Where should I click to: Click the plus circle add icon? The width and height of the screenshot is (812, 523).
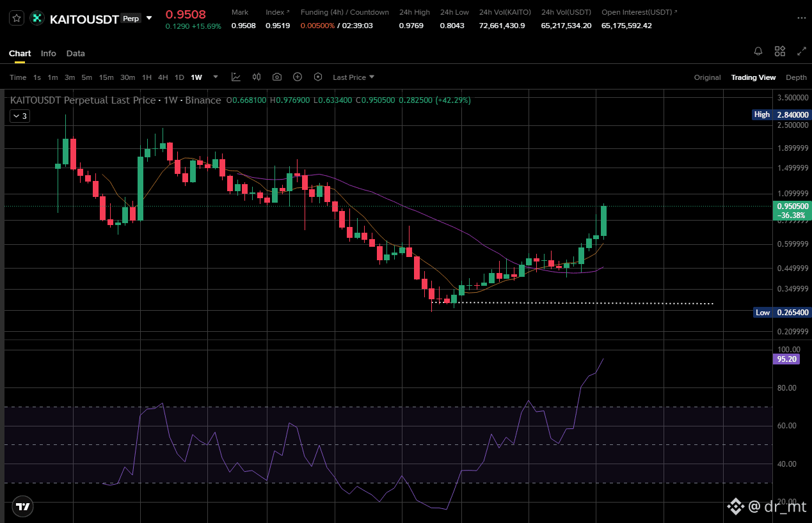pyautogui.click(x=298, y=77)
